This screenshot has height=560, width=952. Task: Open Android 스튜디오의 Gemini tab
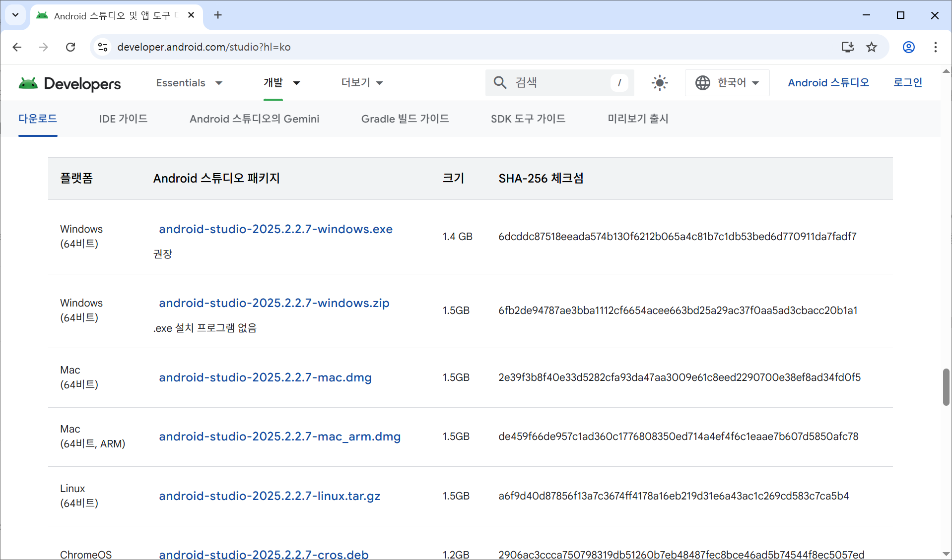pos(254,119)
